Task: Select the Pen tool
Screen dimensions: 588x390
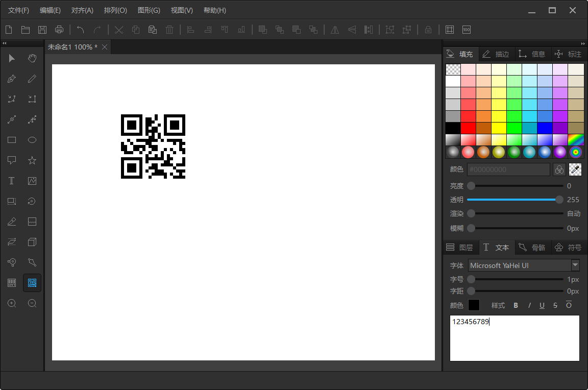Action: [x=11, y=79]
